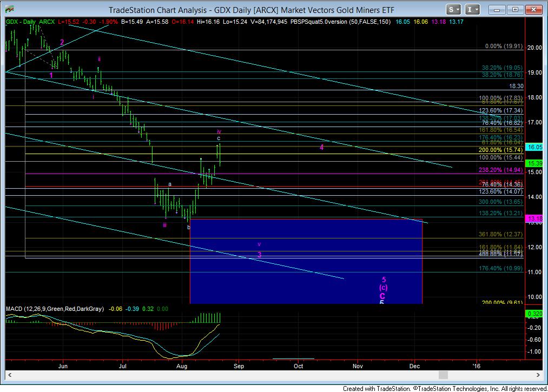Click the horizontal scrollbar thumb

click(x=443, y=375)
